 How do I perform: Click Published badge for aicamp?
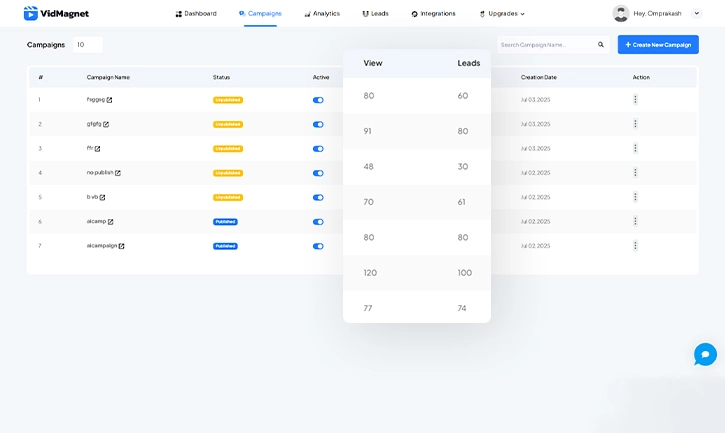(x=225, y=222)
